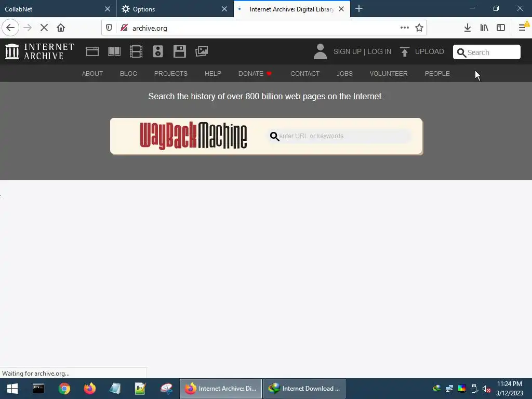Open the CONTACT page
532x399 pixels.
[305, 74]
